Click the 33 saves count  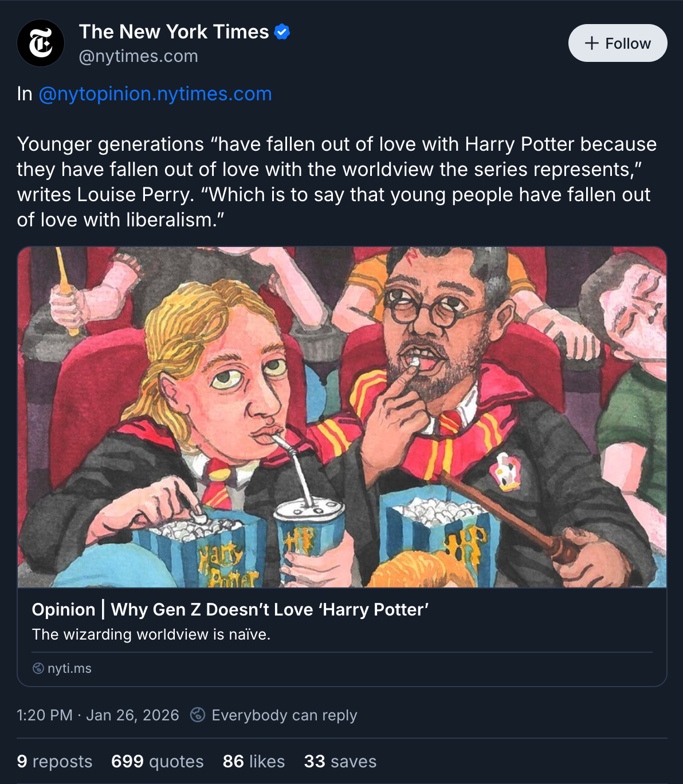pos(340,761)
